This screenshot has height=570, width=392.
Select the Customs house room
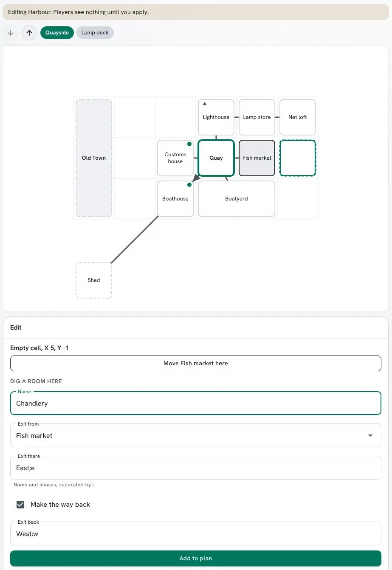point(175,158)
